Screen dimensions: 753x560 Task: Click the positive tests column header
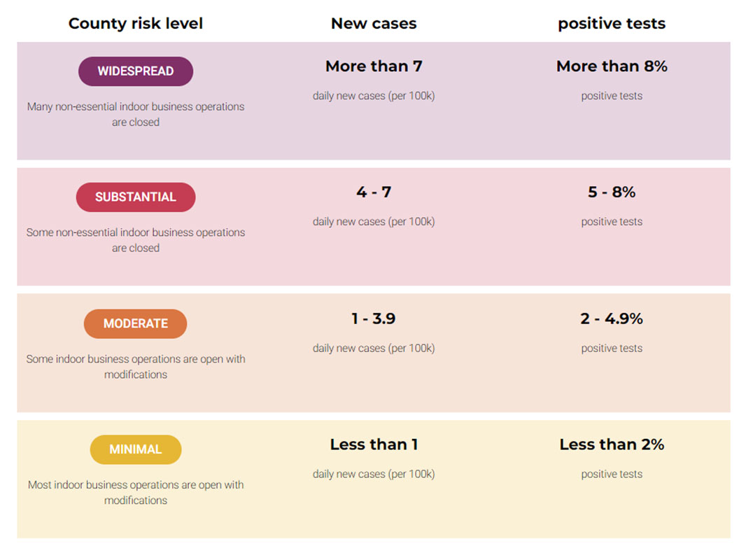pos(612,24)
